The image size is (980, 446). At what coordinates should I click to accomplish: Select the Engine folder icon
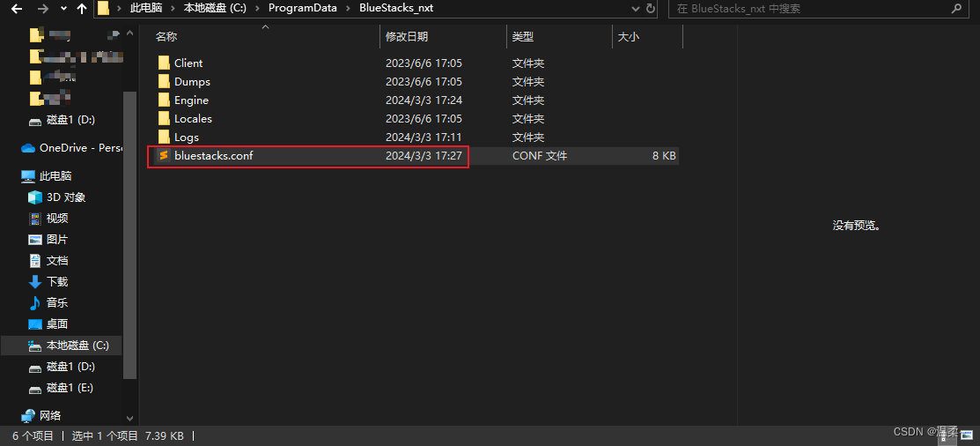tap(164, 100)
